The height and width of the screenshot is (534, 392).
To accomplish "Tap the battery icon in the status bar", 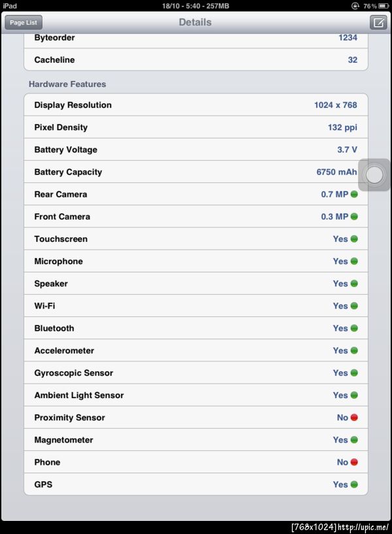I will [x=385, y=5].
